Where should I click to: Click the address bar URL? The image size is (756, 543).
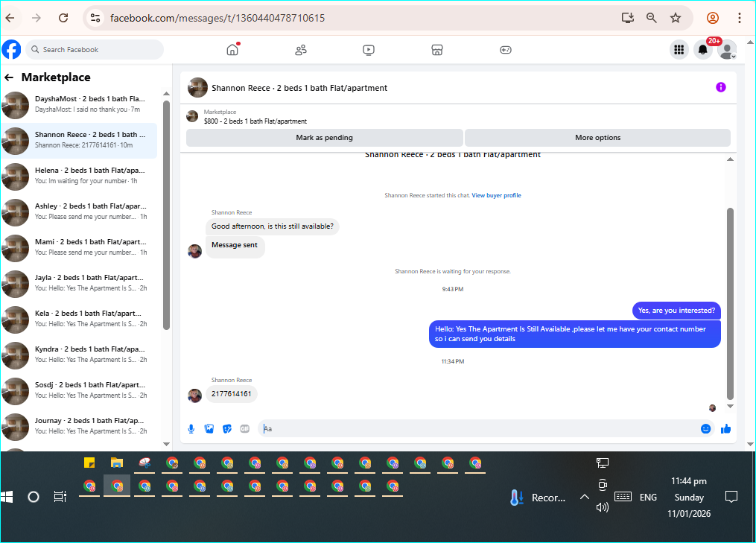point(217,18)
